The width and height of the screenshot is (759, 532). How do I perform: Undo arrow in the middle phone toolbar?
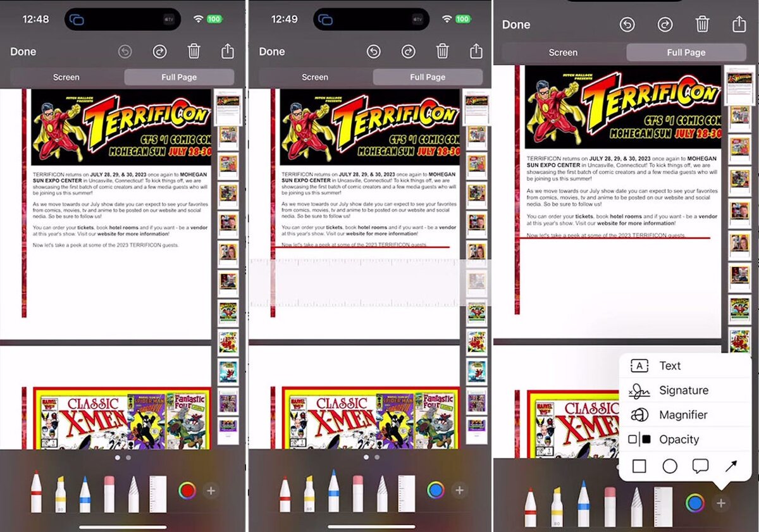coord(374,52)
